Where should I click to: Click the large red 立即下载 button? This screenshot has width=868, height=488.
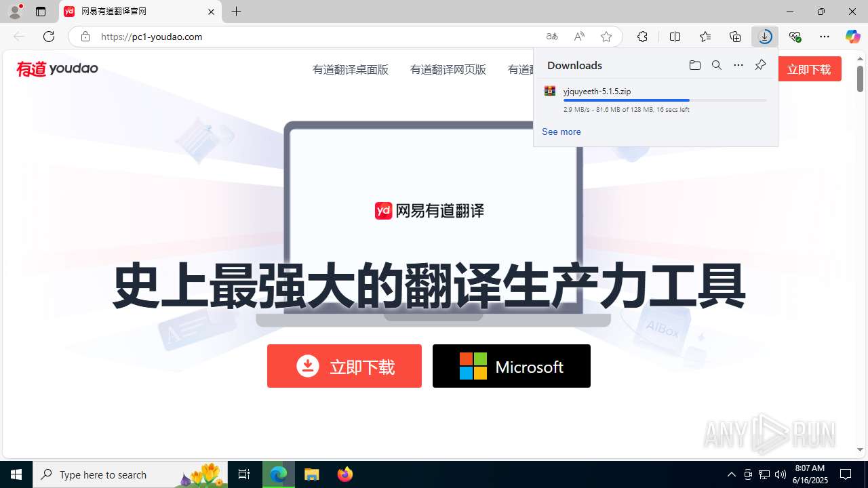(344, 366)
